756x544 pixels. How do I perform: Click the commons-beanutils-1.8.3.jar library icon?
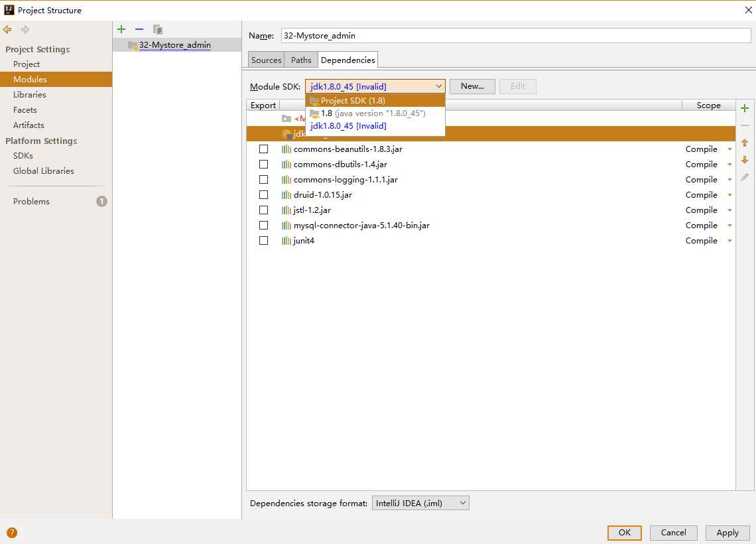tap(286, 149)
